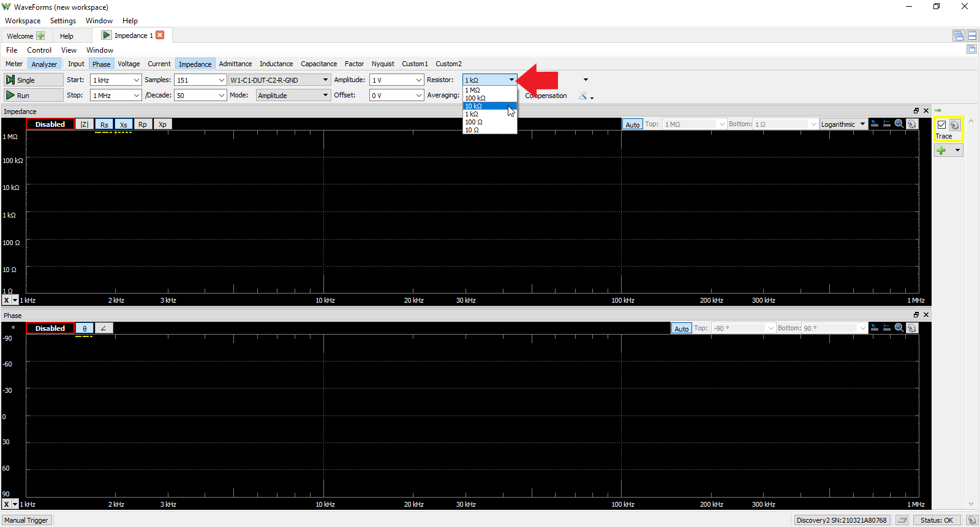The width and height of the screenshot is (980, 527).
Task: Open the Phase plot settings gear
Action: click(912, 328)
